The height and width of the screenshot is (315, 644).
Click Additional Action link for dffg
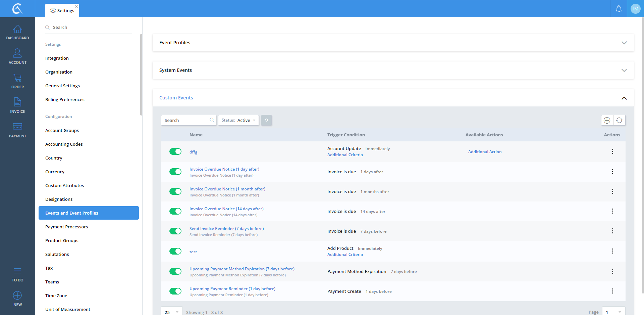(485, 152)
